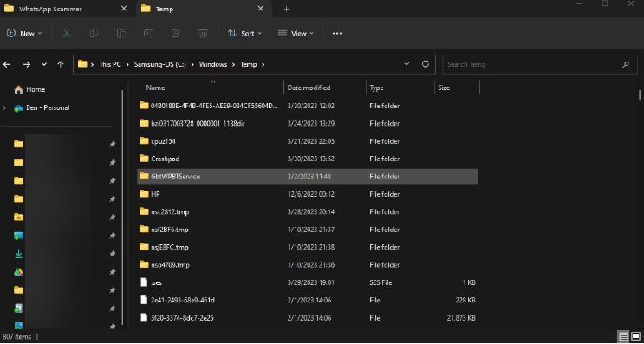Sort by Name column header
Screen dimensions: 644x344
pyautogui.click(x=155, y=88)
